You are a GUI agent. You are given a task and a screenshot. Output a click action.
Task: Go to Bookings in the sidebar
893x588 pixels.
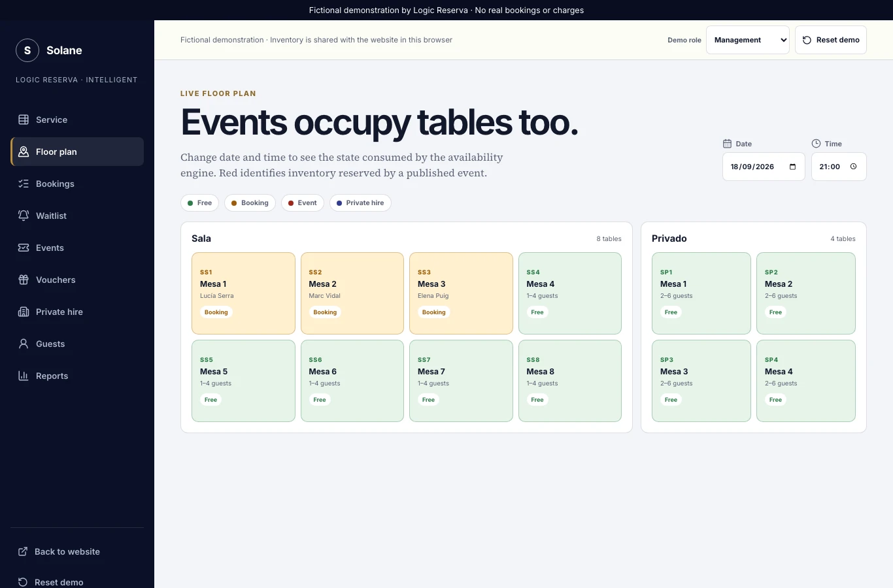(77, 184)
